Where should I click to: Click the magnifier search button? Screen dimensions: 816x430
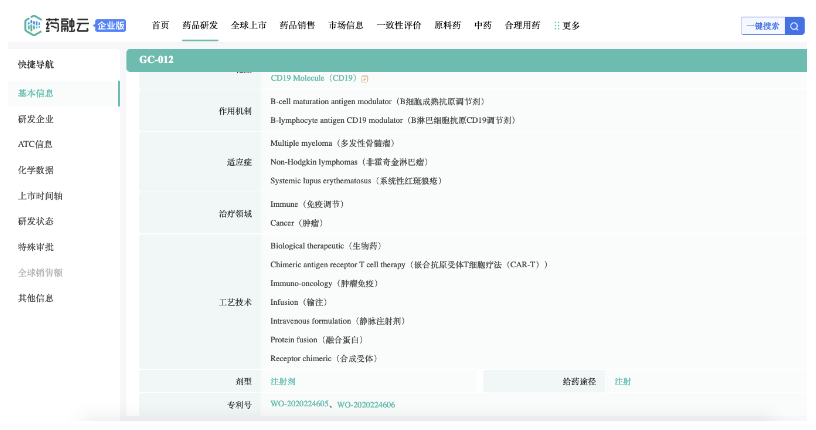pyautogui.click(x=794, y=26)
